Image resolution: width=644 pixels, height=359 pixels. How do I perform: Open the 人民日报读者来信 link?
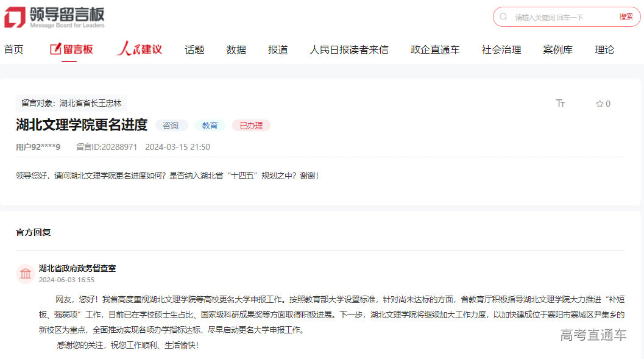tap(349, 49)
